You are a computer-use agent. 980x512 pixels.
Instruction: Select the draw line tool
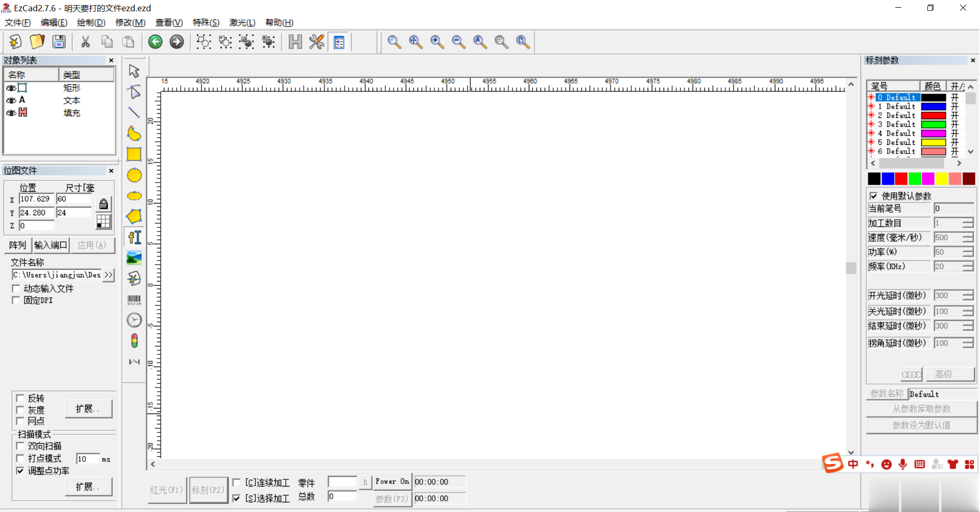(x=134, y=112)
